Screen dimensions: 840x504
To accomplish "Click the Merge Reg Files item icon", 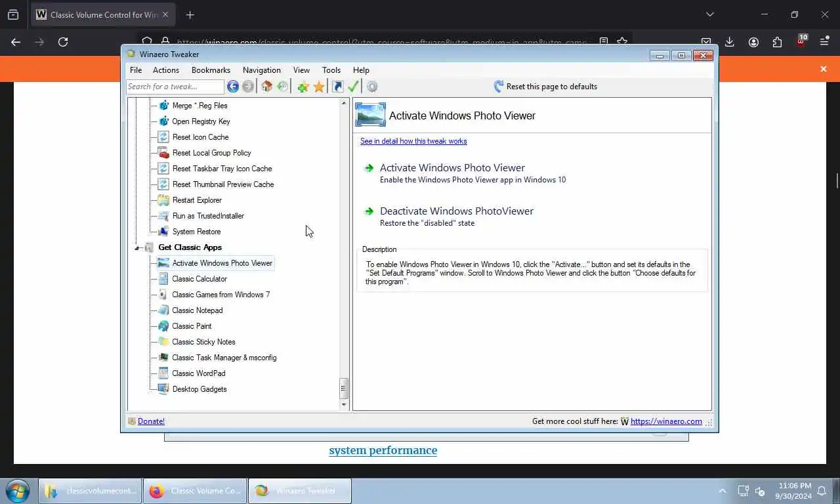I will point(163,106).
